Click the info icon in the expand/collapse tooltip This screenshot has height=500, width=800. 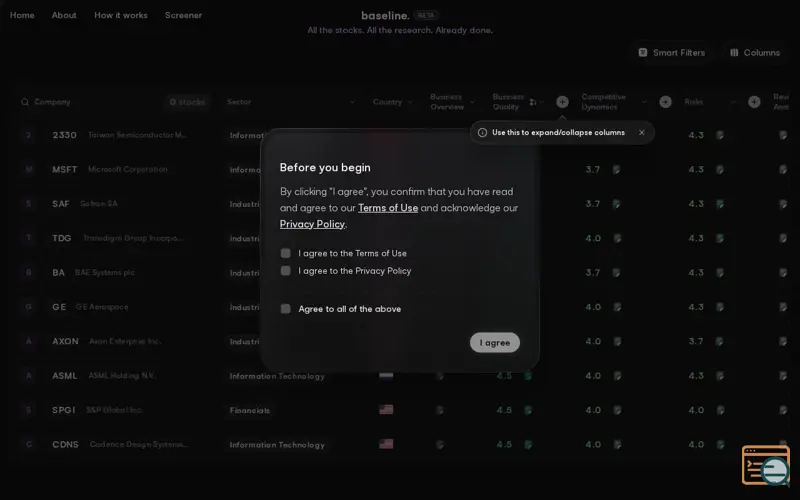coord(482,133)
